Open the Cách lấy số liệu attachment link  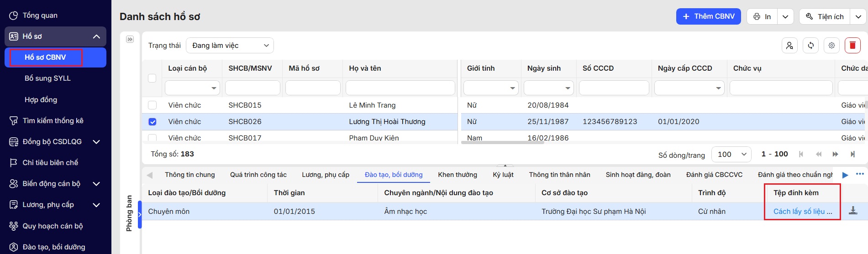(802, 211)
